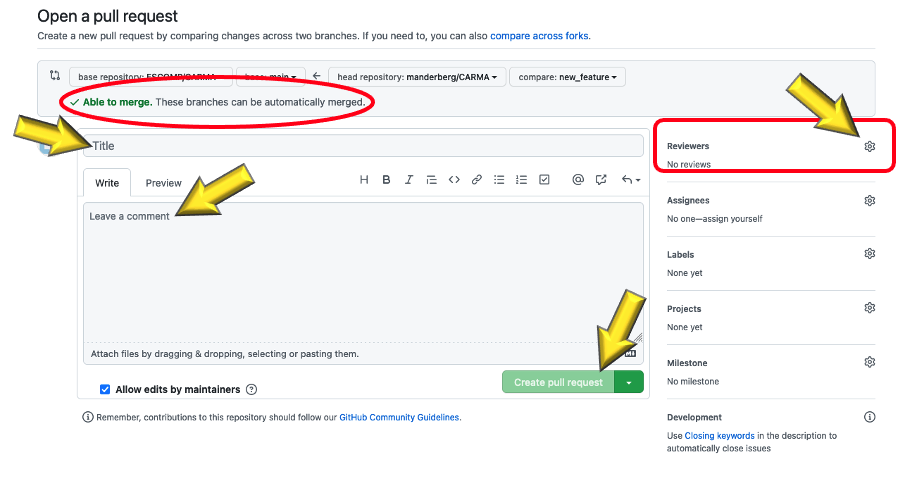Screen dimensions: 924x486
Task: Open the saved replies dropdown
Action: point(630,180)
